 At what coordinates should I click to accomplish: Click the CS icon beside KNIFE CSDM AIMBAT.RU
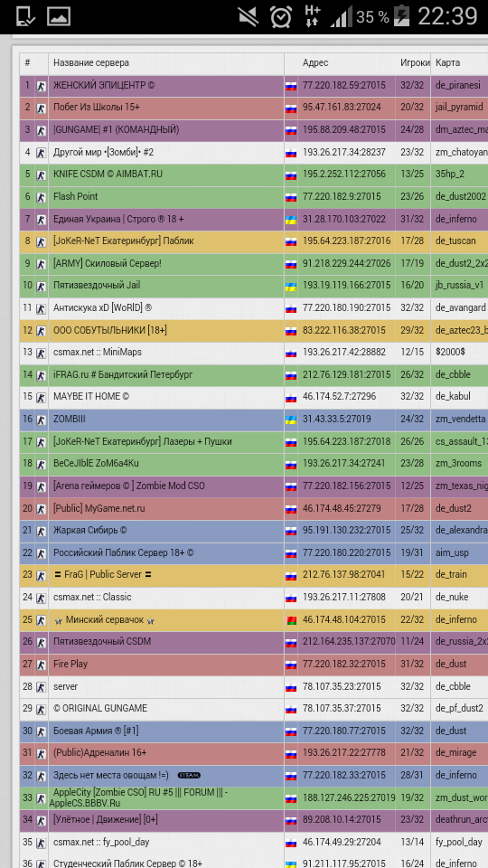pos(42,175)
